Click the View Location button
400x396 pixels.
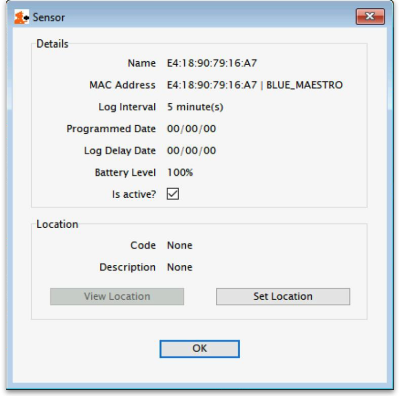pyautogui.click(x=117, y=296)
